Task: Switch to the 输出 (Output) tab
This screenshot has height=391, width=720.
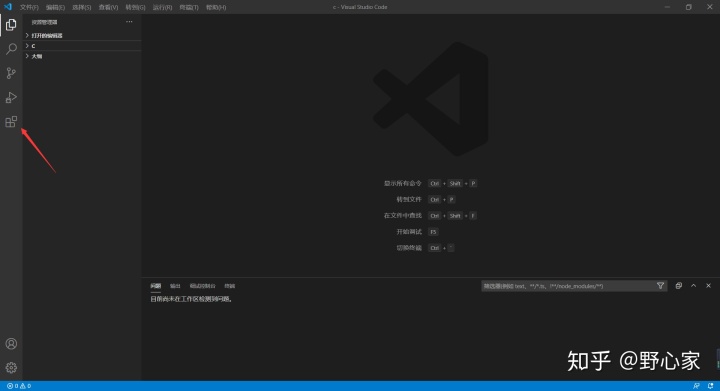Action: [175, 286]
